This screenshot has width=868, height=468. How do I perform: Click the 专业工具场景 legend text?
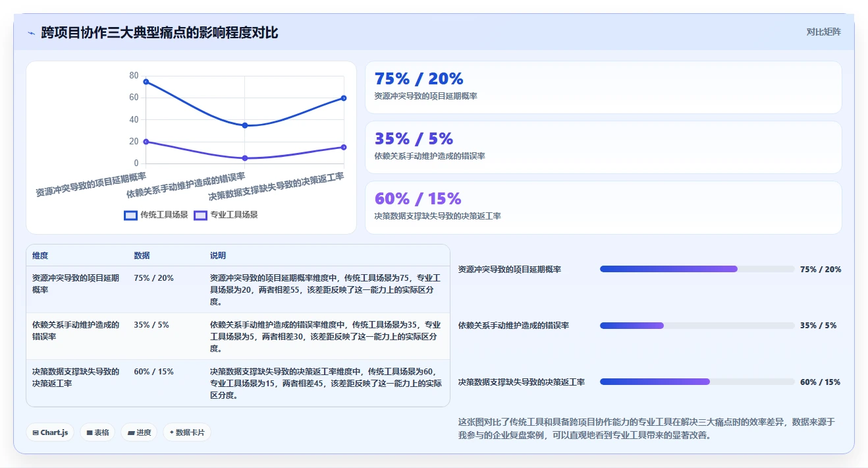pyautogui.click(x=234, y=215)
